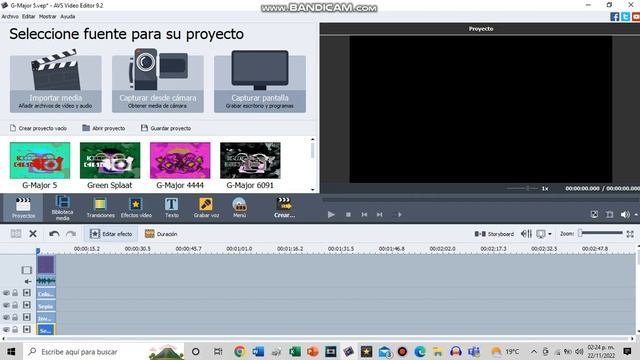The height and width of the screenshot is (360, 640).
Task: Open the Archivo menu
Action: [x=10, y=17]
